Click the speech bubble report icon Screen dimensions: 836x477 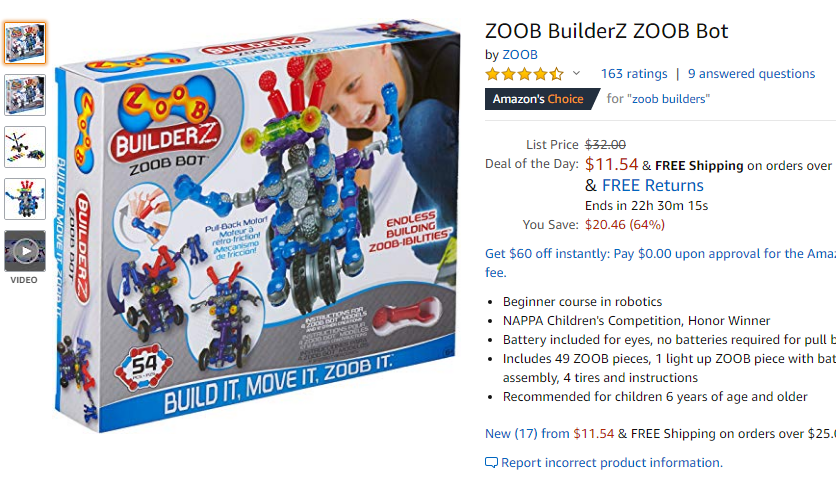[x=491, y=463]
